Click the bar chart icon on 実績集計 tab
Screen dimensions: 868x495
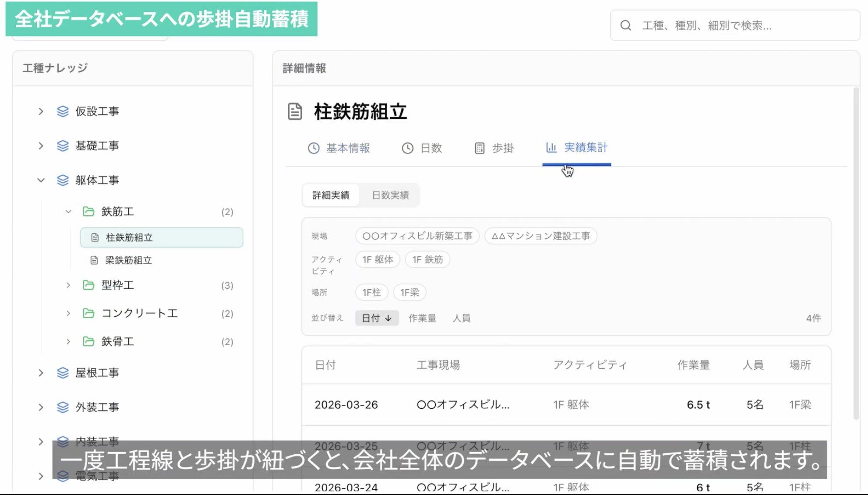click(x=551, y=148)
